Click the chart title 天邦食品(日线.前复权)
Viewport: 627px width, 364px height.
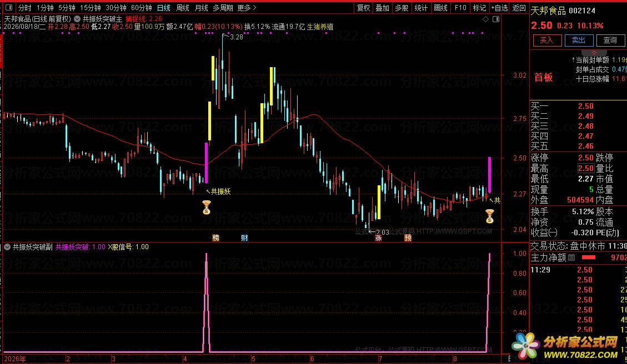pos(37,19)
